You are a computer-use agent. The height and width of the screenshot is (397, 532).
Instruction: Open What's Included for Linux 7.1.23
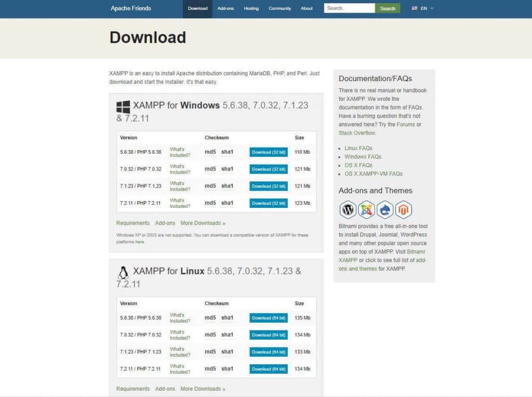click(180, 352)
